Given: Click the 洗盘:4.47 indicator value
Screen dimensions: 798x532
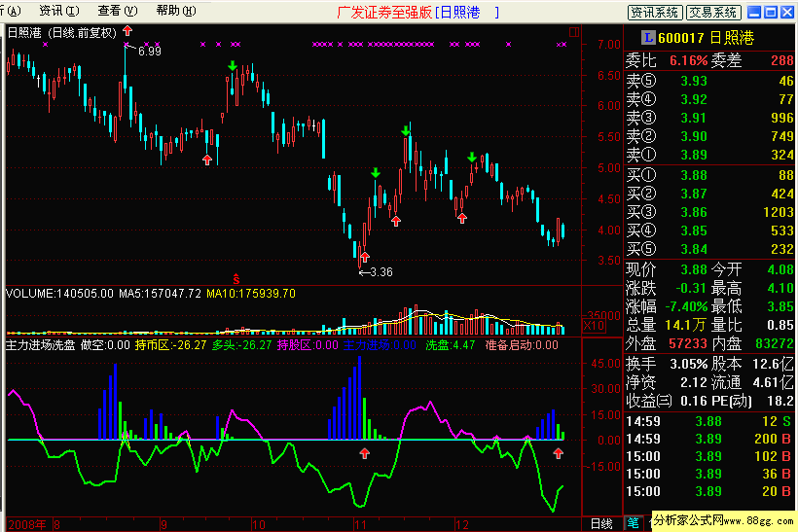Looking at the screenshot, I should coord(450,345).
